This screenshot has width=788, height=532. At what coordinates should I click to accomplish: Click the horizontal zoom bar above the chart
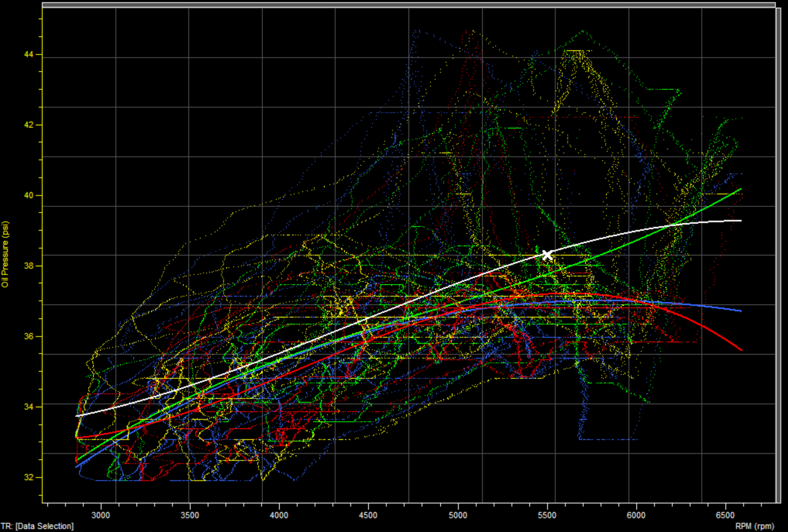pyautogui.click(x=409, y=5)
